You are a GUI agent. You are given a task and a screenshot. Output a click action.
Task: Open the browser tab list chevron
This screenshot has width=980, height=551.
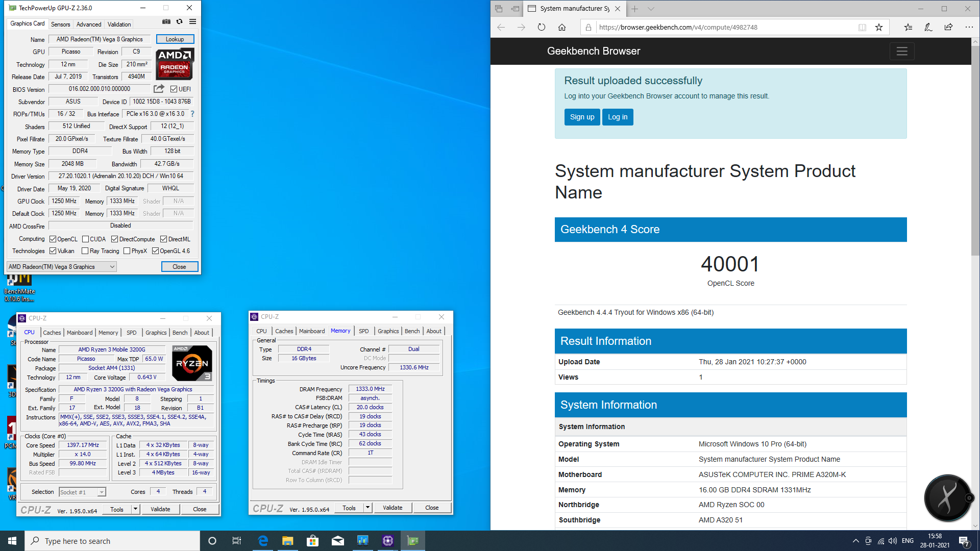(651, 9)
